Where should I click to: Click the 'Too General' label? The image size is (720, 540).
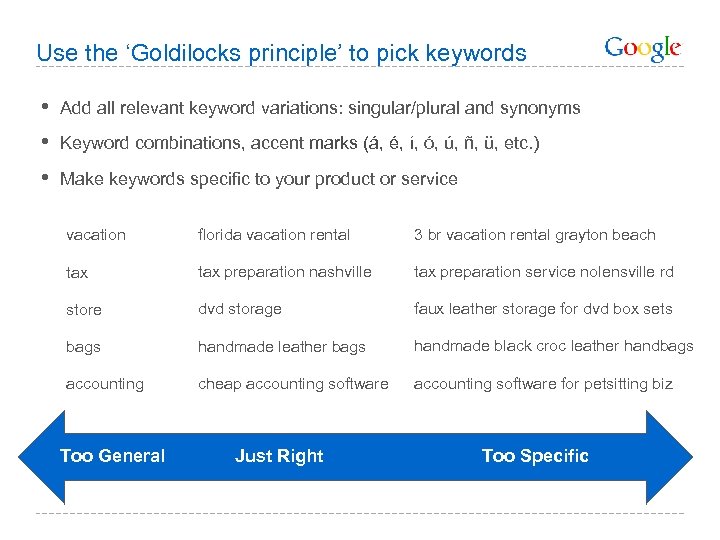tap(112, 456)
